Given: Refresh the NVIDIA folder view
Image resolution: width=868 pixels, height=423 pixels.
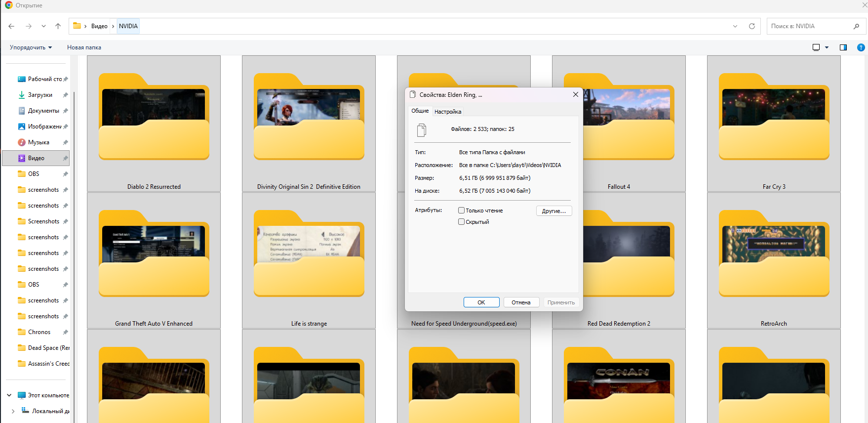Looking at the screenshot, I should click(752, 26).
